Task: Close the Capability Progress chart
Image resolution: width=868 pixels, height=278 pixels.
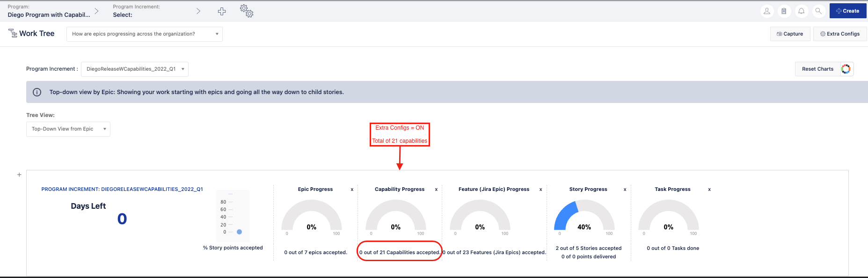Action: tap(436, 190)
